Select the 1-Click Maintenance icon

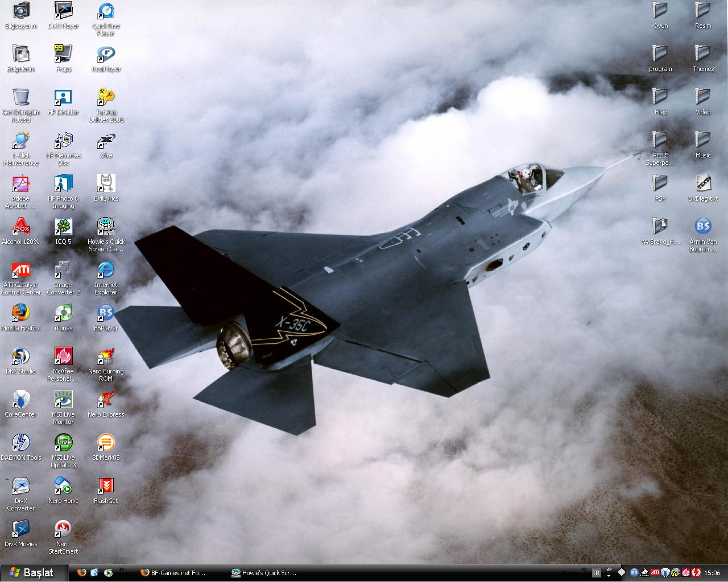[21, 149]
